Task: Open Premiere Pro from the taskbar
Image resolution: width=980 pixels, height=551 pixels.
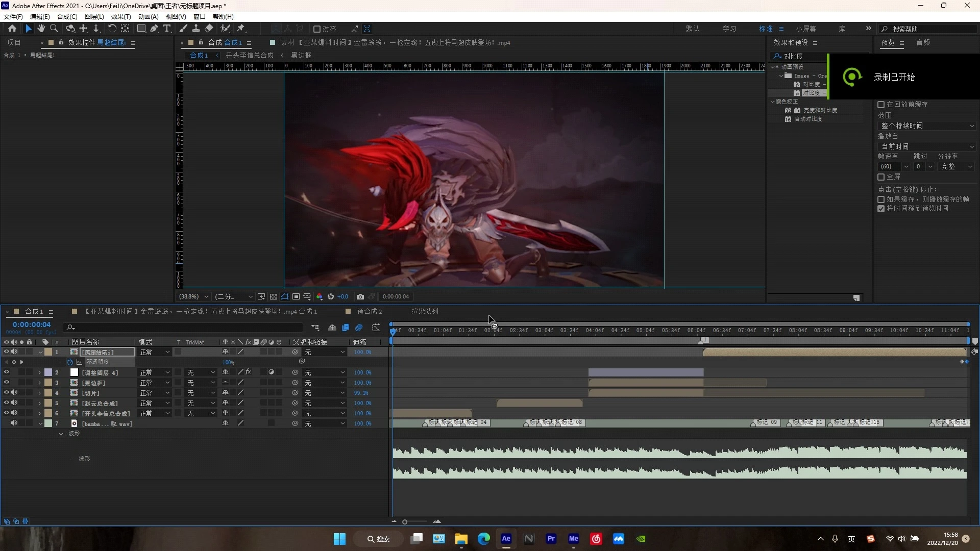Action: 551,539
